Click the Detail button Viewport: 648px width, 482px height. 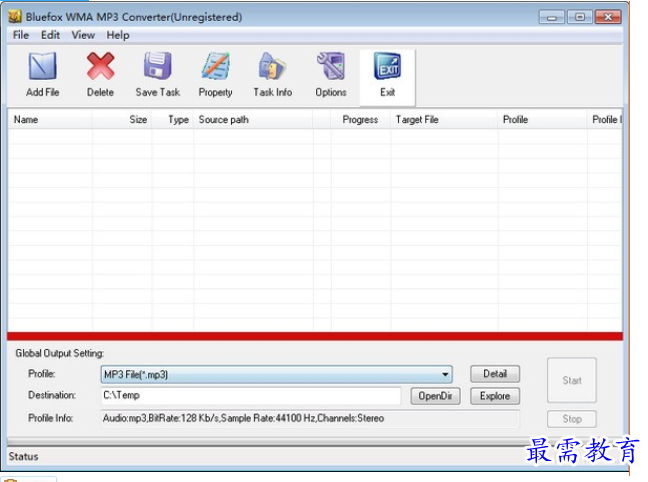pyautogui.click(x=495, y=374)
